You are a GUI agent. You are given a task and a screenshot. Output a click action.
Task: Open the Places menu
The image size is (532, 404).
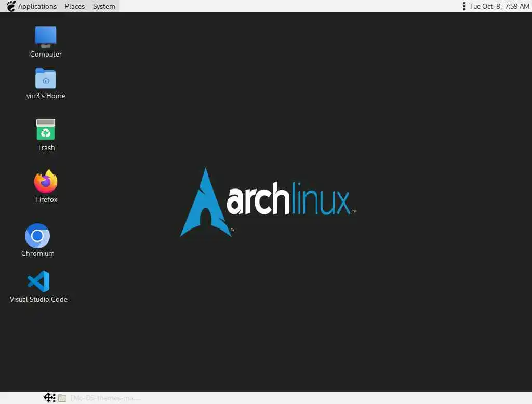pos(75,6)
